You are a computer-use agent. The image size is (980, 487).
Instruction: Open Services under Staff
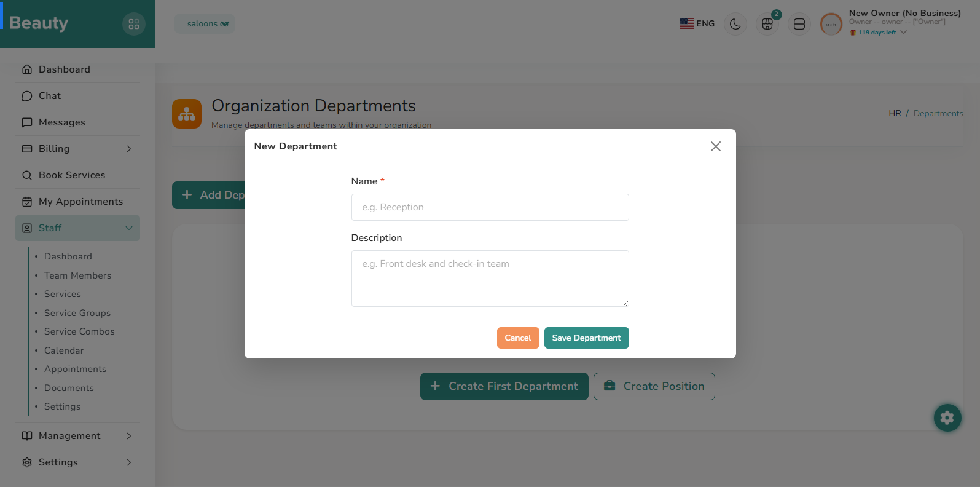click(x=63, y=294)
